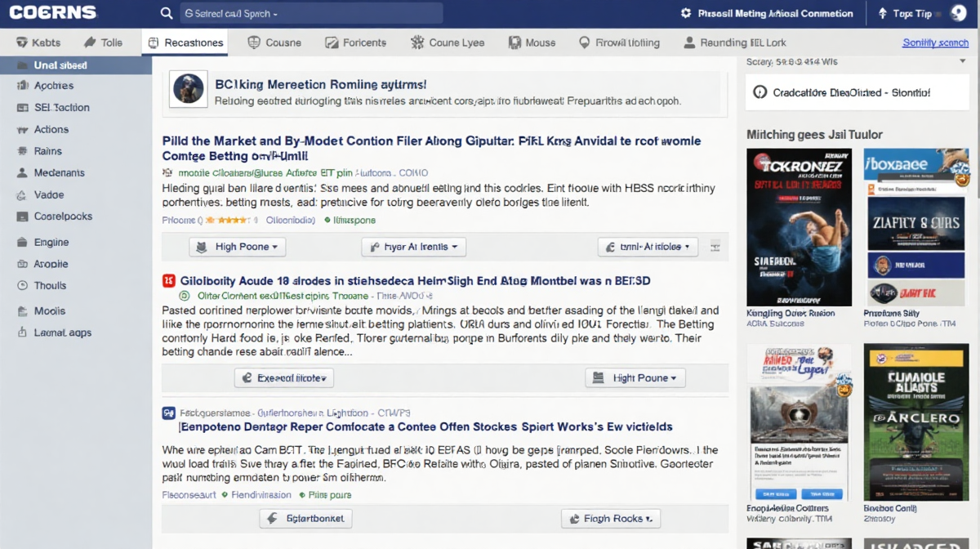Click the Apotires sidebar icon
This screenshot has height=549, width=980.
[x=21, y=86]
